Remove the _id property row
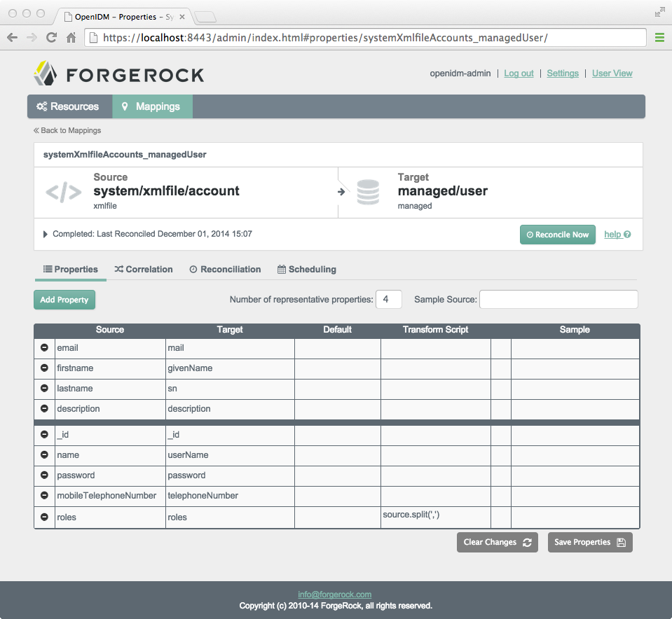Screen dimensions: 672x619 point(44,434)
